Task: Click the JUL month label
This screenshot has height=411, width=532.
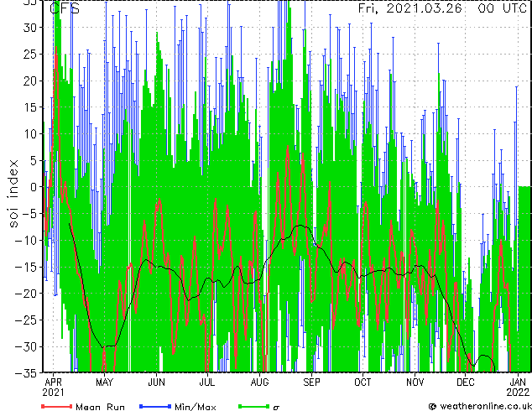Action: [x=207, y=382]
